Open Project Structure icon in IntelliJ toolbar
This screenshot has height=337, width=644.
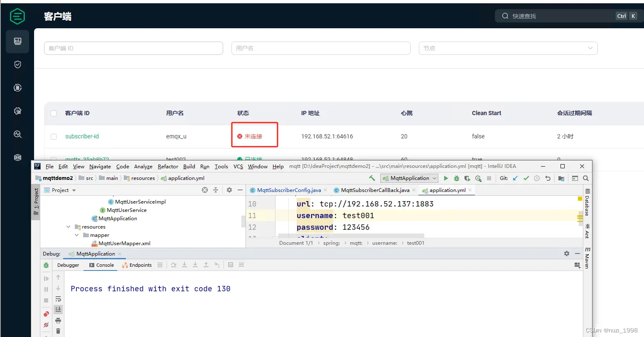(x=561, y=178)
